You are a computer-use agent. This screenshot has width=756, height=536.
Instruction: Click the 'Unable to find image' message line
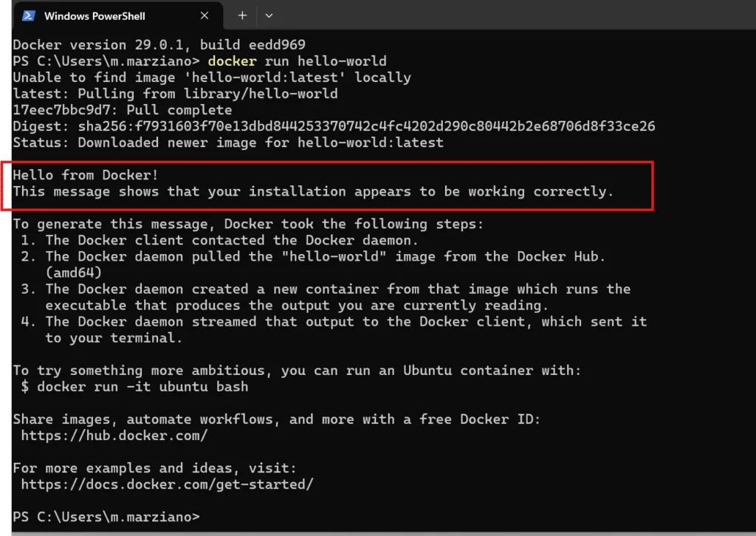pyautogui.click(x=212, y=78)
